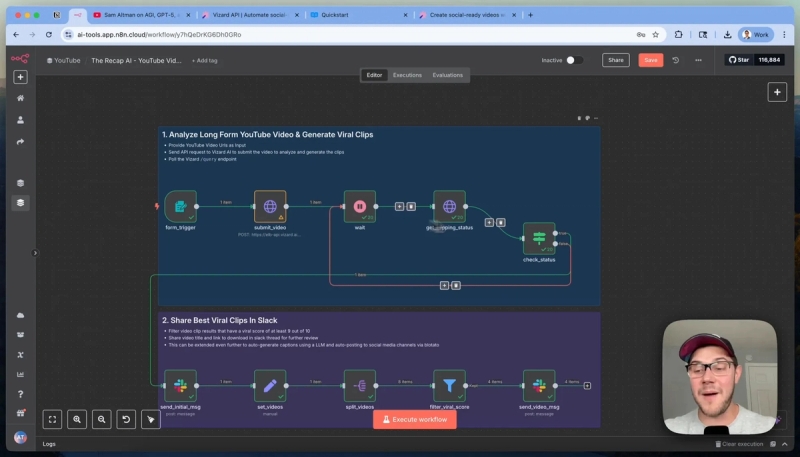This screenshot has width=800, height=457.
Task: Switch to the Executions tab
Action: (x=407, y=75)
